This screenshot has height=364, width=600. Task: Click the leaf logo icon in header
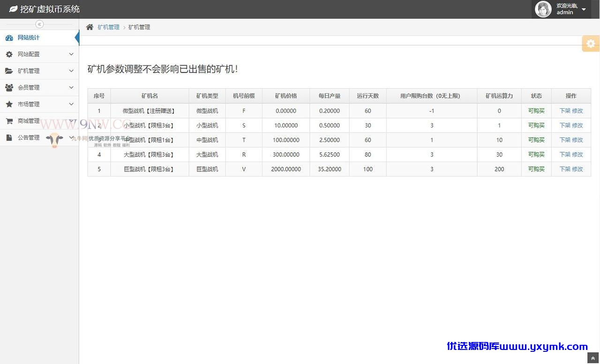[13, 9]
